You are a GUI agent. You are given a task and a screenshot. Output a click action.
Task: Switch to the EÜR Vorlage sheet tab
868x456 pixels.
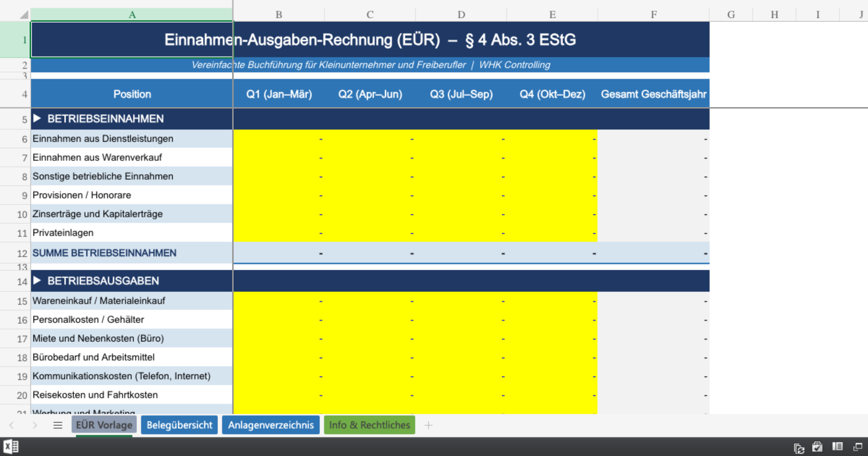tap(104, 425)
